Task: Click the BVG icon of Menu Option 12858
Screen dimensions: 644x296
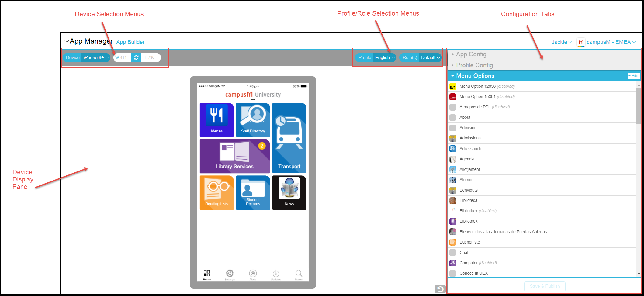Action: pos(453,86)
